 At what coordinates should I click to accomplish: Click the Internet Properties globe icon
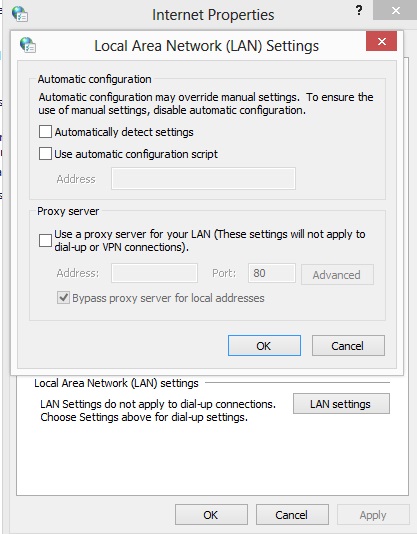tap(20, 14)
